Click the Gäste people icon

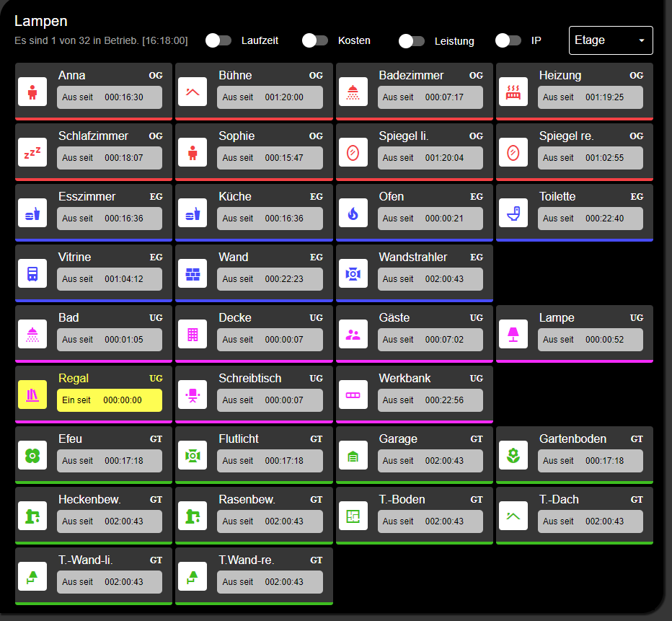click(x=353, y=334)
